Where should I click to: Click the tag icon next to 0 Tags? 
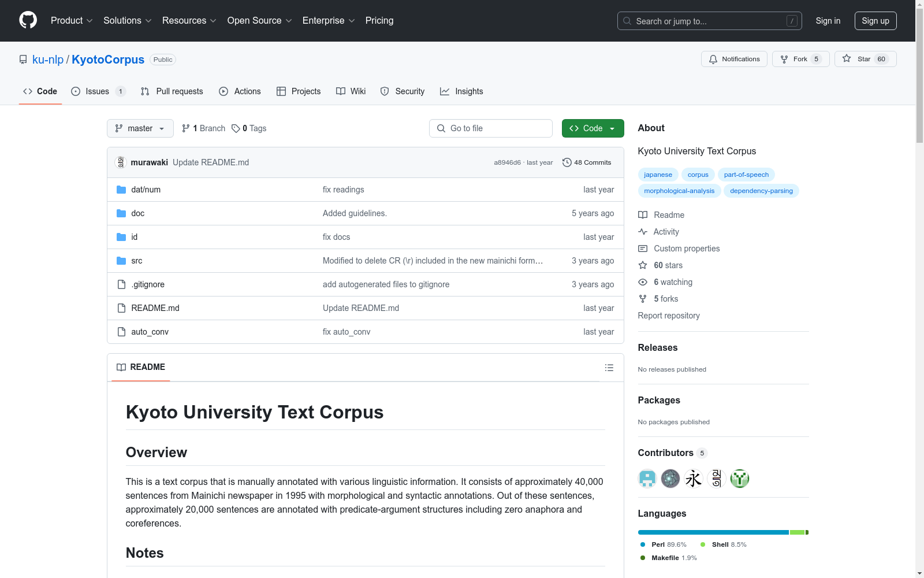coord(236,128)
